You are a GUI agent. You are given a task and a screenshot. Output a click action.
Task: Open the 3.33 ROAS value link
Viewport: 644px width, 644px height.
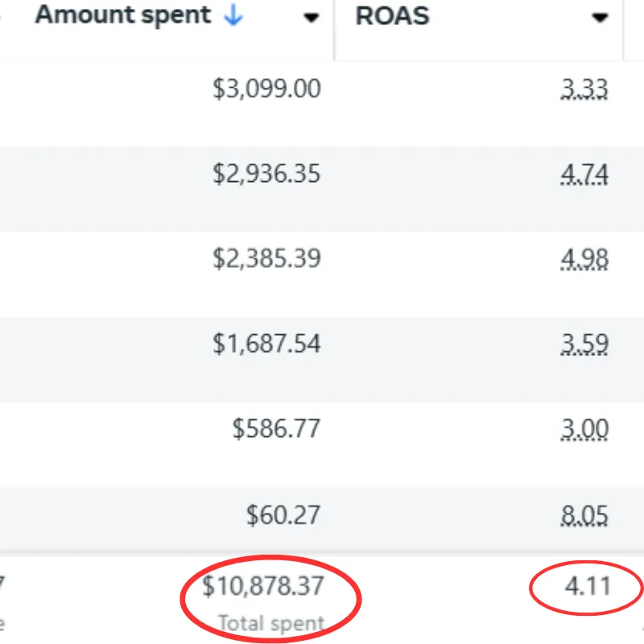click(584, 89)
